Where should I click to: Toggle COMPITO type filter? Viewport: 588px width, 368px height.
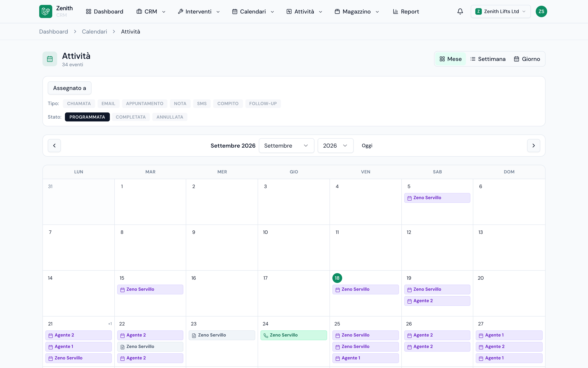(228, 104)
